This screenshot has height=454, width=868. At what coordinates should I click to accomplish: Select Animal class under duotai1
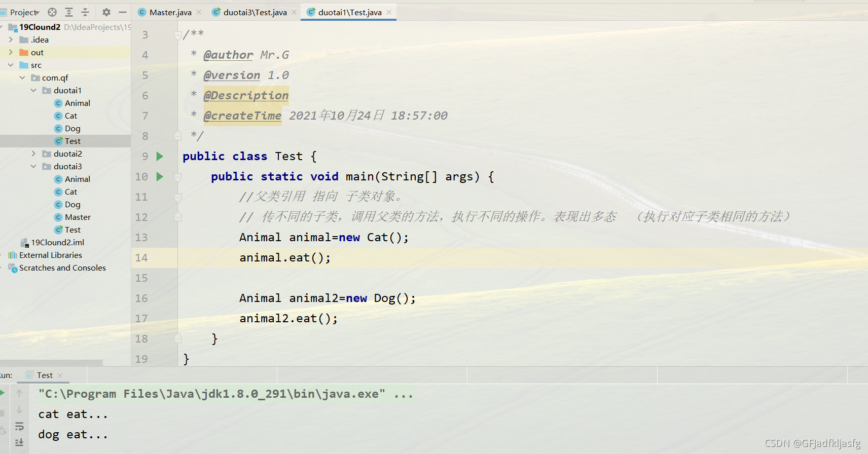point(72,103)
